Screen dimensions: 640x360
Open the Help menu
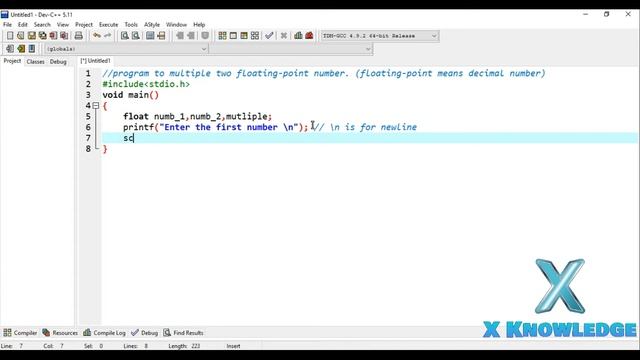coord(199,25)
